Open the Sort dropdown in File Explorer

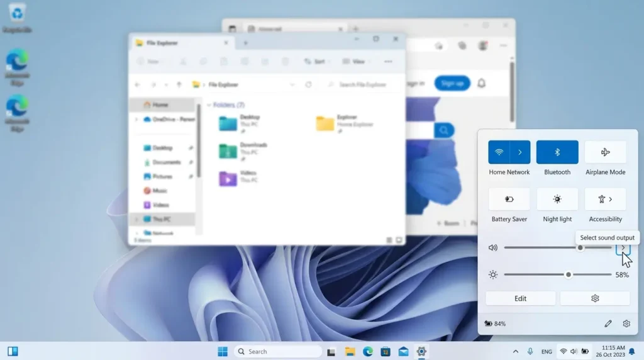tap(317, 62)
